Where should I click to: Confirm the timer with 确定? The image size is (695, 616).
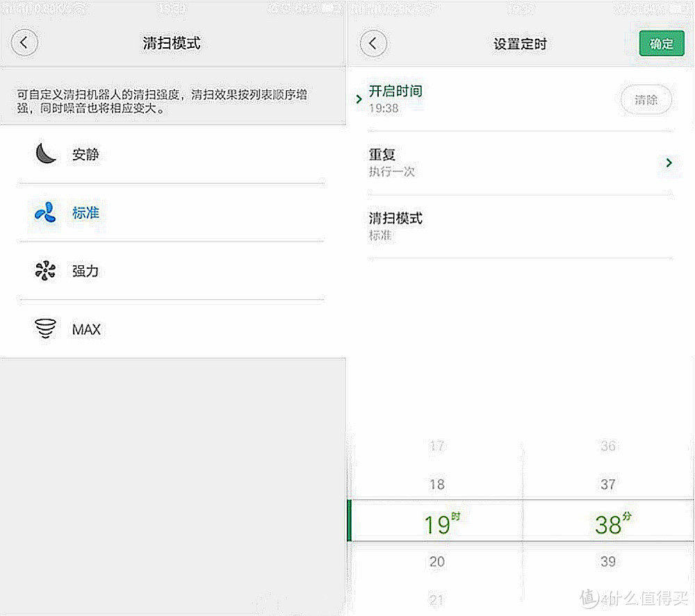click(x=662, y=43)
